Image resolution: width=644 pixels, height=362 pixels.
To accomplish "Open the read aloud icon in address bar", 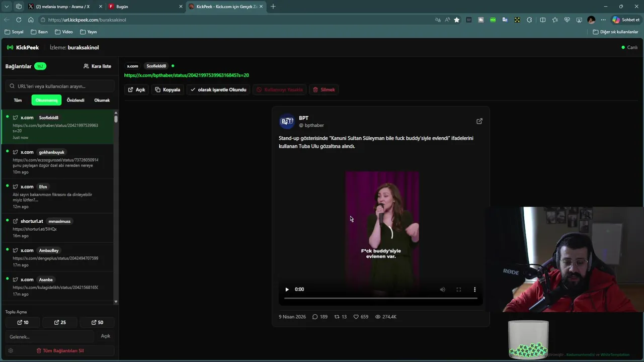I will 447,20.
